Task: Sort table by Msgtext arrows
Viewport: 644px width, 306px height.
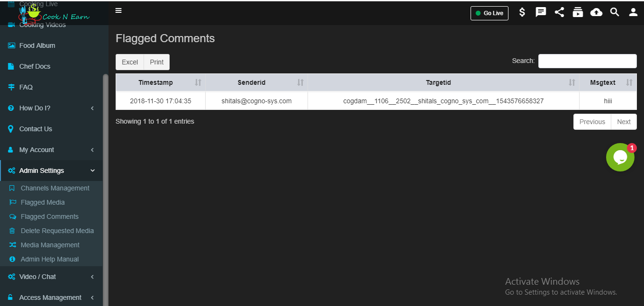Action: pyautogui.click(x=629, y=82)
